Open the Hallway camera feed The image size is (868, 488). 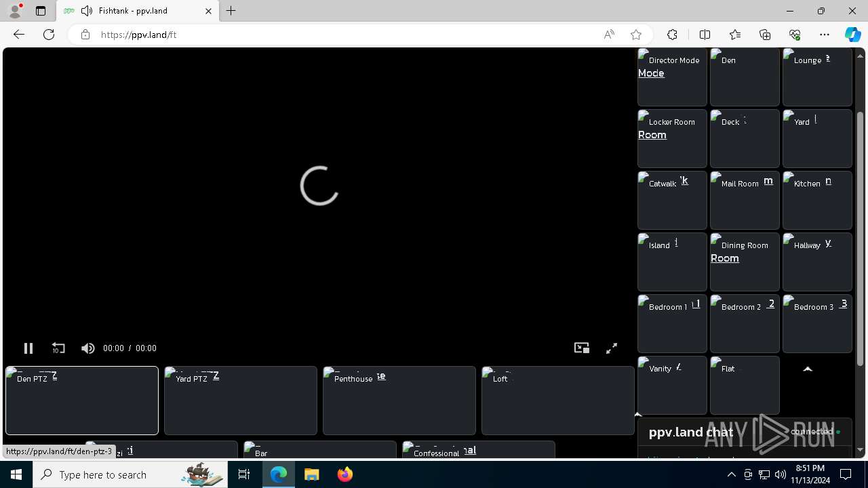tap(817, 262)
